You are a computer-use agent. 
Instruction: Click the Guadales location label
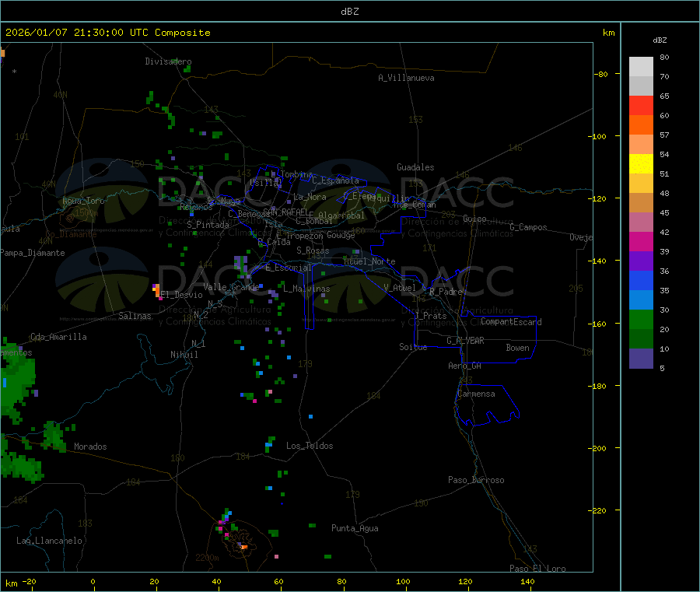click(415, 167)
